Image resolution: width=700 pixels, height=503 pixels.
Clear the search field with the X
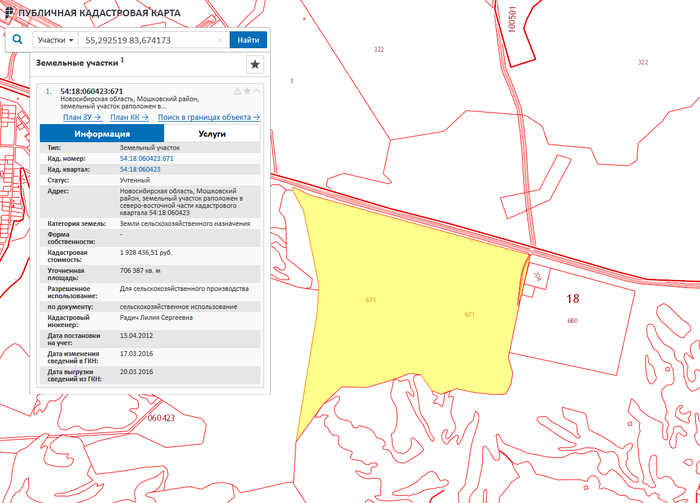coord(220,41)
